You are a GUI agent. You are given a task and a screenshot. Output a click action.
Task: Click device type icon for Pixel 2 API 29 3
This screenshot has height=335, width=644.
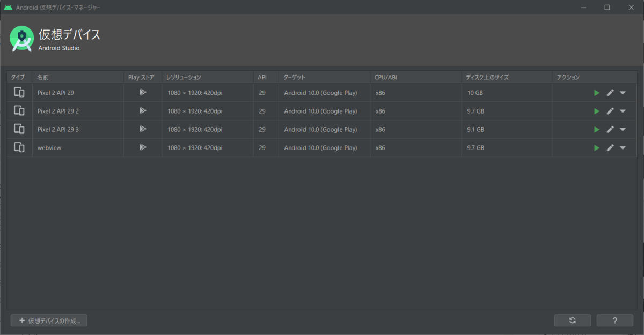point(19,129)
